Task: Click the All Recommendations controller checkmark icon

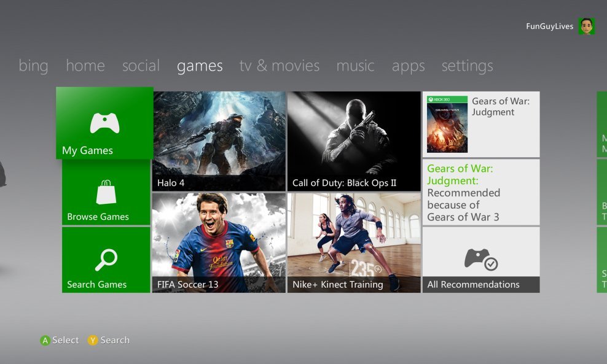Action: [x=481, y=259]
